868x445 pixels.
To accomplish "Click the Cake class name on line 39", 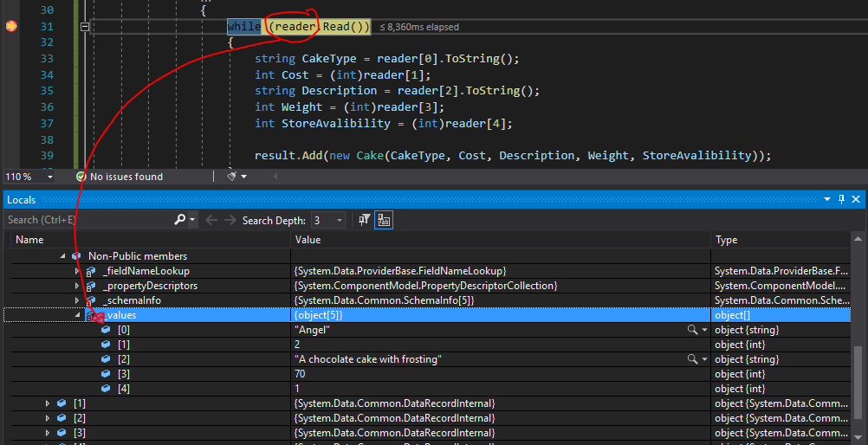I will (370, 156).
